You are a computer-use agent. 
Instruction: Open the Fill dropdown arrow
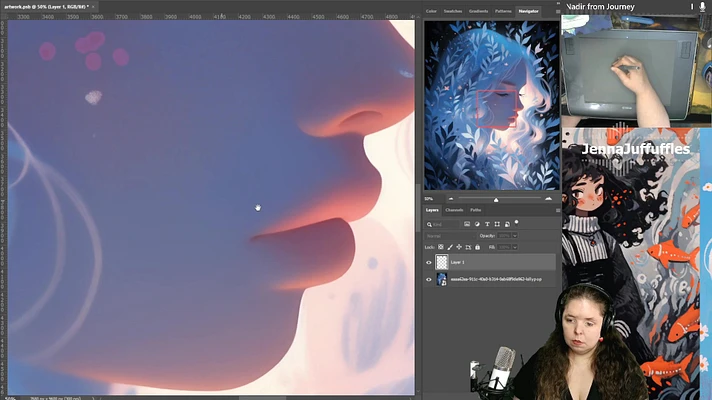click(514, 247)
